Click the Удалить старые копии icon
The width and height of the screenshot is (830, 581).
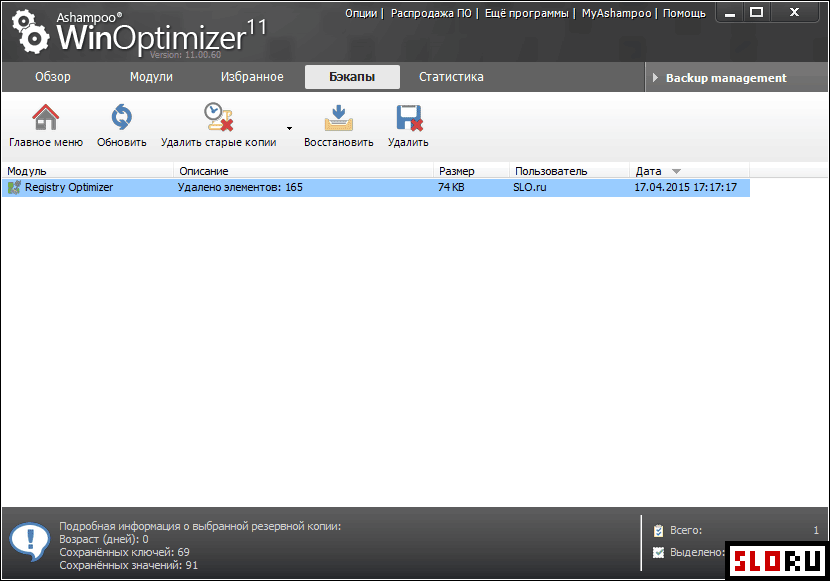click(x=219, y=117)
